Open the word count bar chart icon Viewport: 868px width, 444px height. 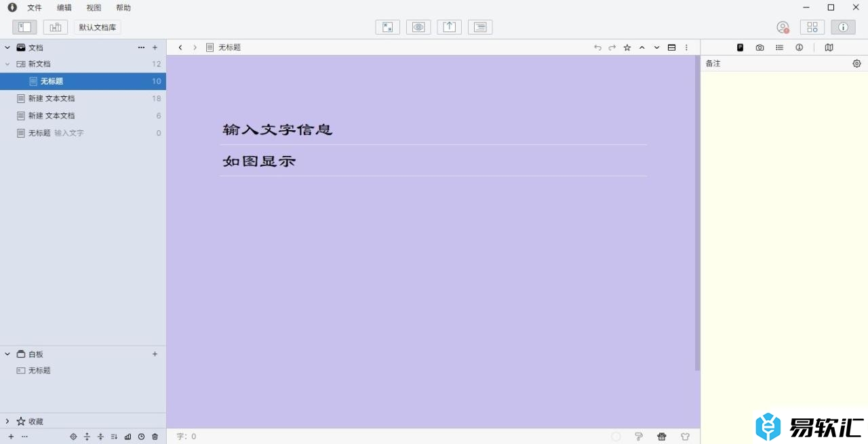click(127, 437)
